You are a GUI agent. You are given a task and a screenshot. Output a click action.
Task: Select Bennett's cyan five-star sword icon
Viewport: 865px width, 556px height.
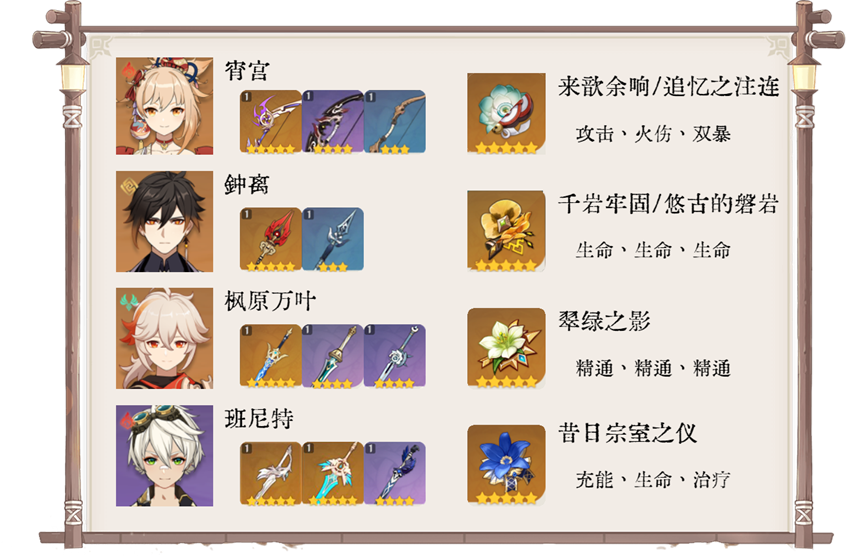tap(333, 473)
